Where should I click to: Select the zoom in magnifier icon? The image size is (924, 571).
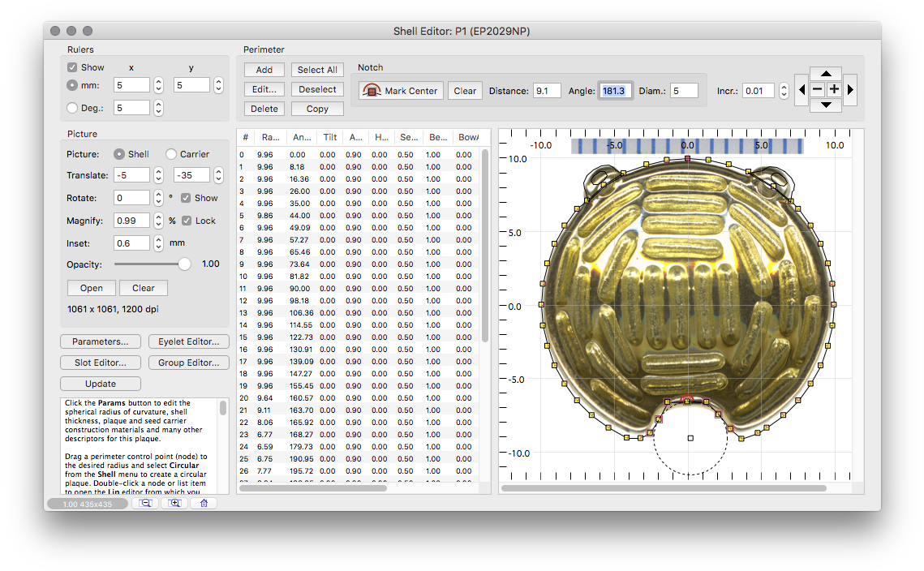click(174, 503)
